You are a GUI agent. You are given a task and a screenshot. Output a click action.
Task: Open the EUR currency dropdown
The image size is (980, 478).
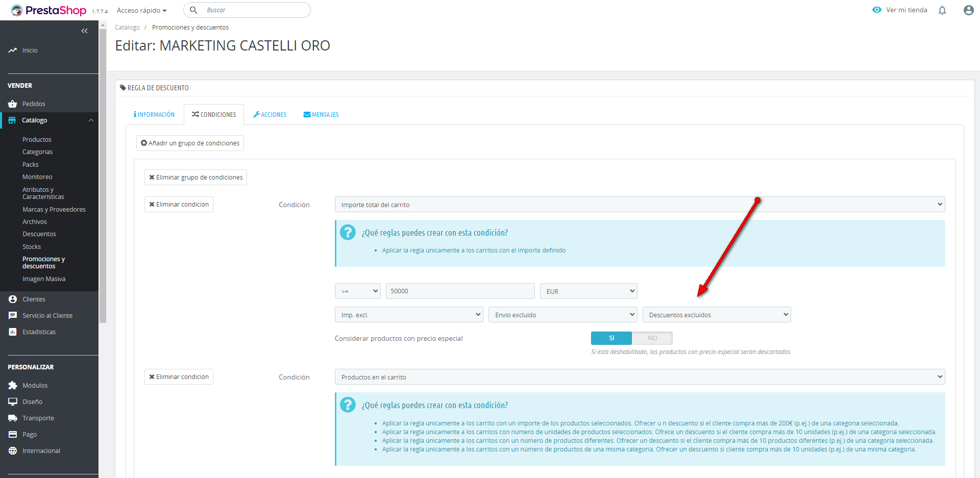click(589, 291)
